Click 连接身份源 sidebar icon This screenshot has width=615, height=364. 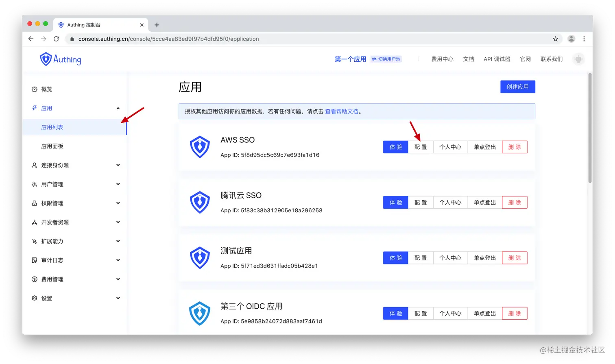point(35,165)
